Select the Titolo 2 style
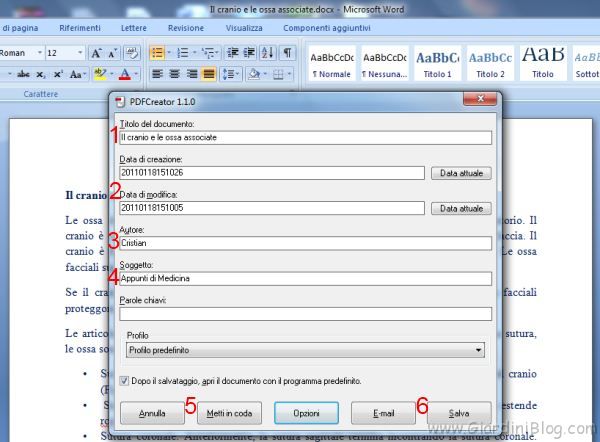This screenshot has width=600, height=442. point(490,63)
